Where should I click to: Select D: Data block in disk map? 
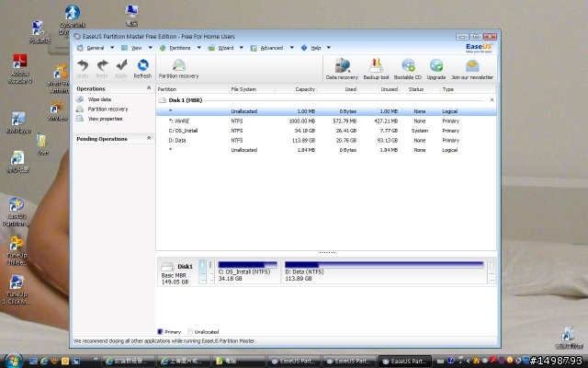coord(384,271)
